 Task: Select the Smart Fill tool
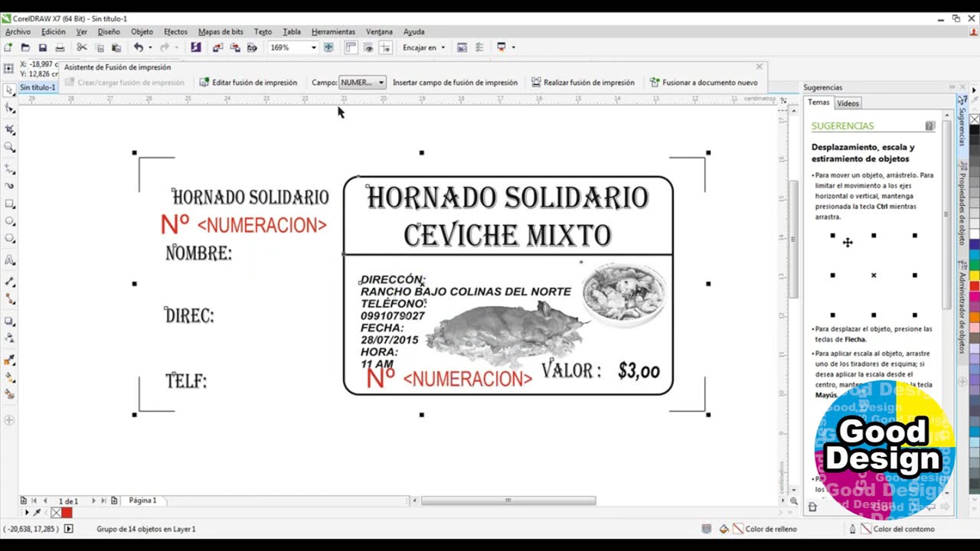point(10,395)
